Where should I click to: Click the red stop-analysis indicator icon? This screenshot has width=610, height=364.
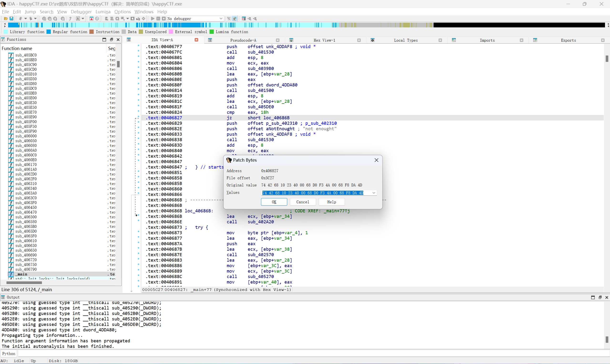coord(91,19)
